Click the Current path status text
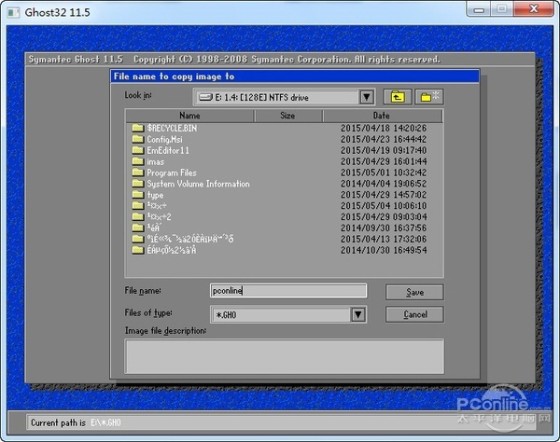This screenshot has height=442, width=560. [x=76, y=423]
